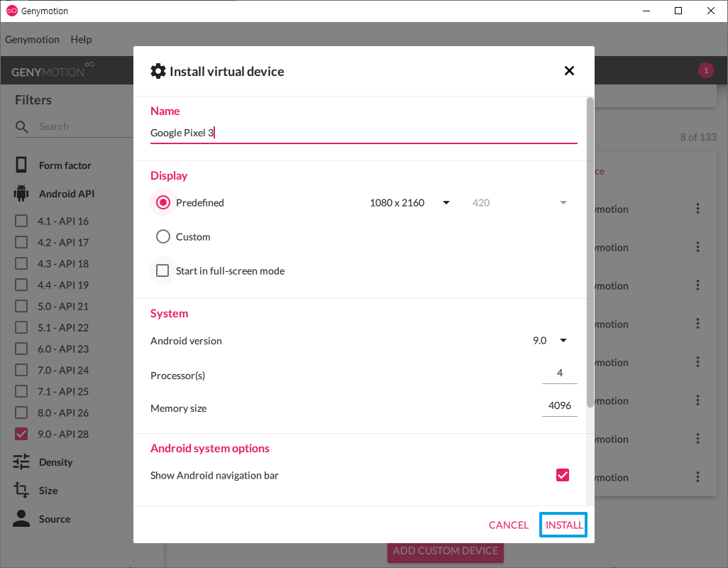Uncheck the 9.0 - API 28 filter
This screenshot has width=728, height=568.
click(x=21, y=434)
